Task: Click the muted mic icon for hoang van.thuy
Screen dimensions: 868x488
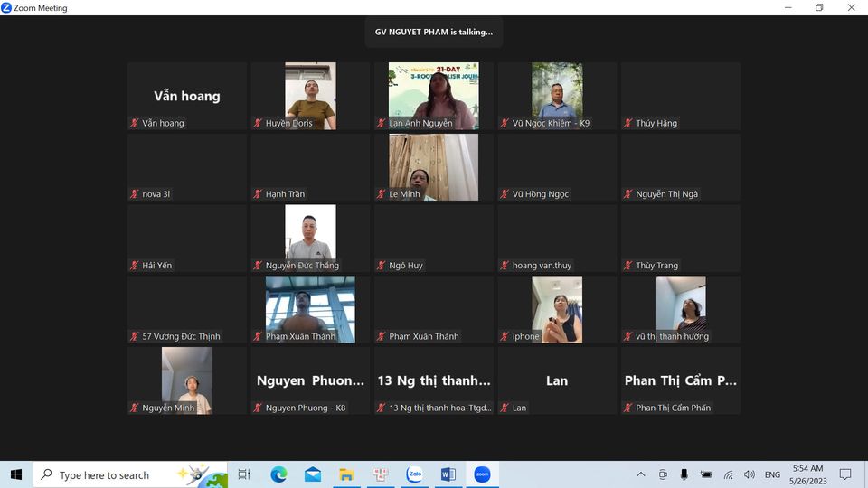Action: point(505,265)
